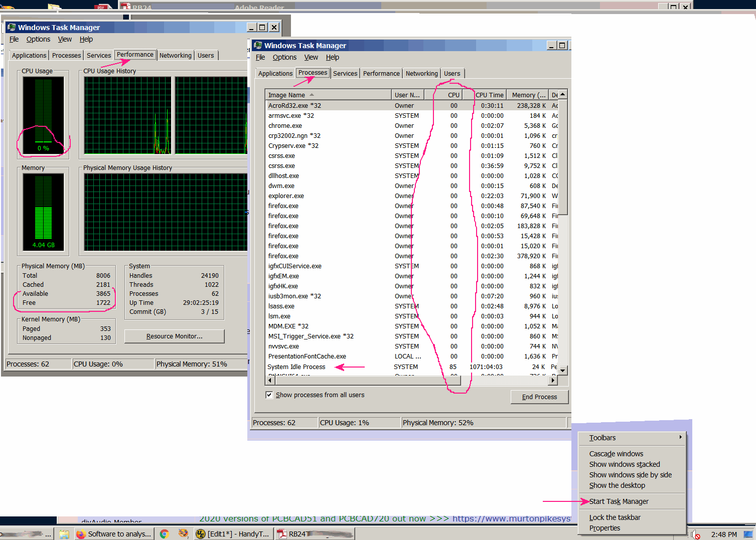The height and width of the screenshot is (540, 756).
Task: Click the End Process button
Action: coord(539,397)
